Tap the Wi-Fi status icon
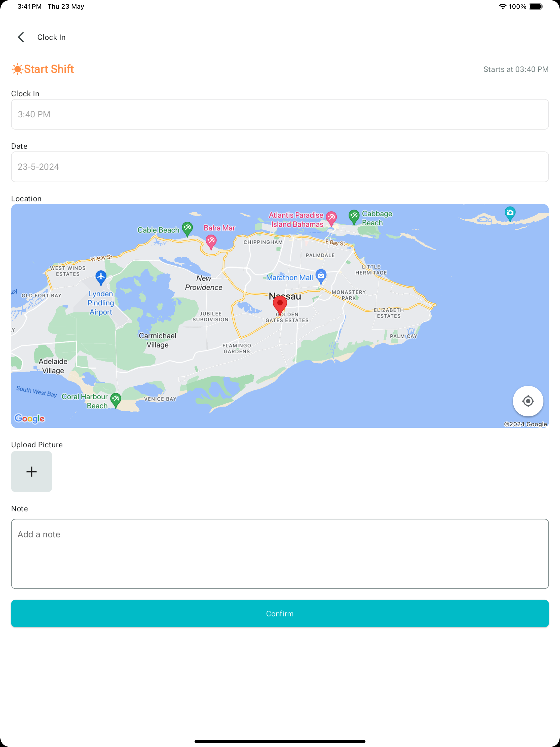Image resolution: width=560 pixels, height=747 pixels. click(x=502, y=7)
